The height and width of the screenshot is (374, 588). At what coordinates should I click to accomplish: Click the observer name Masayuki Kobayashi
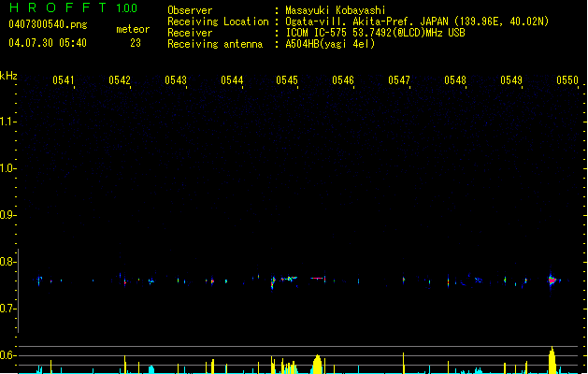(x=336, y=10)
